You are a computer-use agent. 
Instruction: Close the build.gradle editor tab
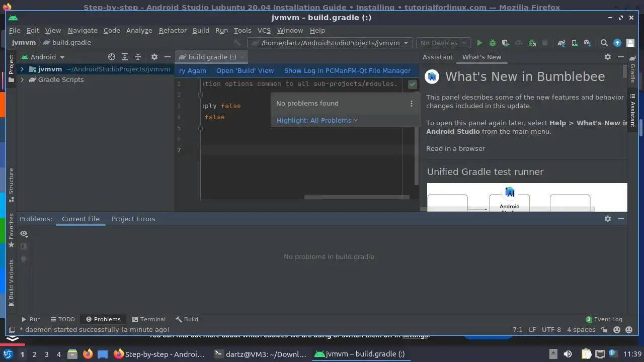pyautogui.click(x=242, y=57)
